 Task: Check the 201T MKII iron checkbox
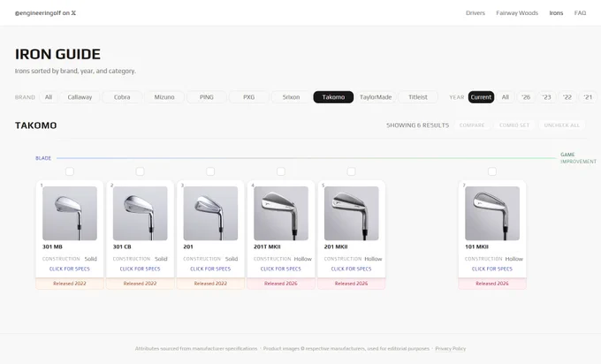coord(281,171)
